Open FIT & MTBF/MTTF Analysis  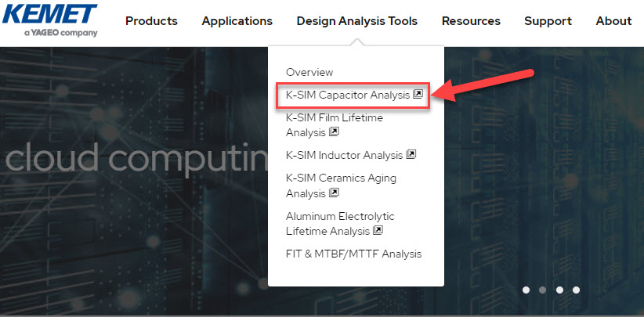point(353,254)
